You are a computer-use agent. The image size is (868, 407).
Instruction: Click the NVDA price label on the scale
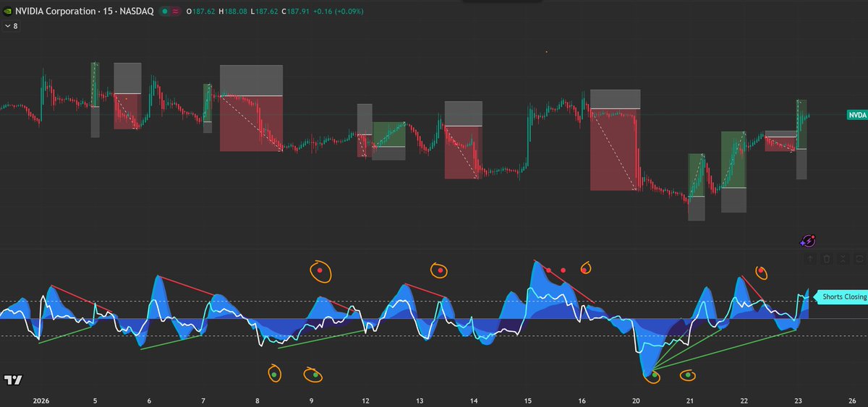click(857, 115)
